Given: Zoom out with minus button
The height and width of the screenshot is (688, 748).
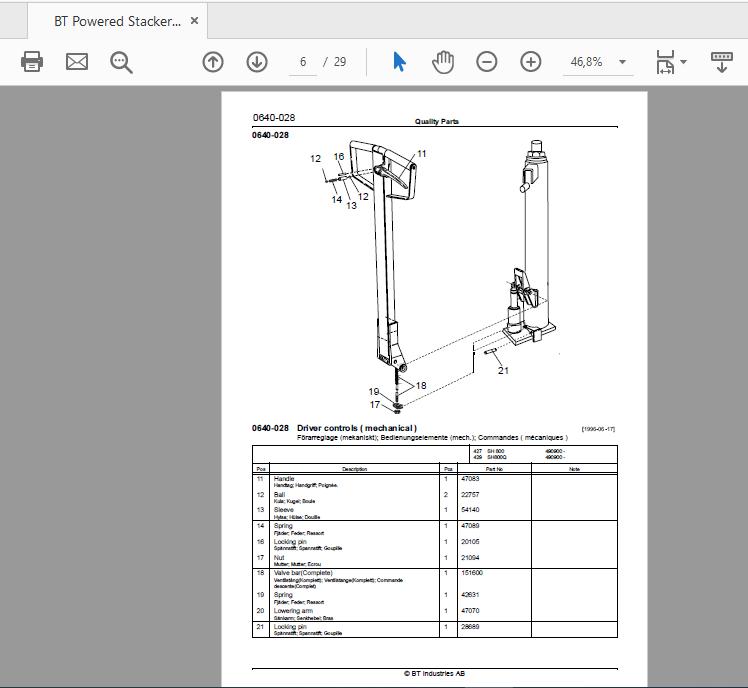Looking at the screenshot, I should point(487,62).
